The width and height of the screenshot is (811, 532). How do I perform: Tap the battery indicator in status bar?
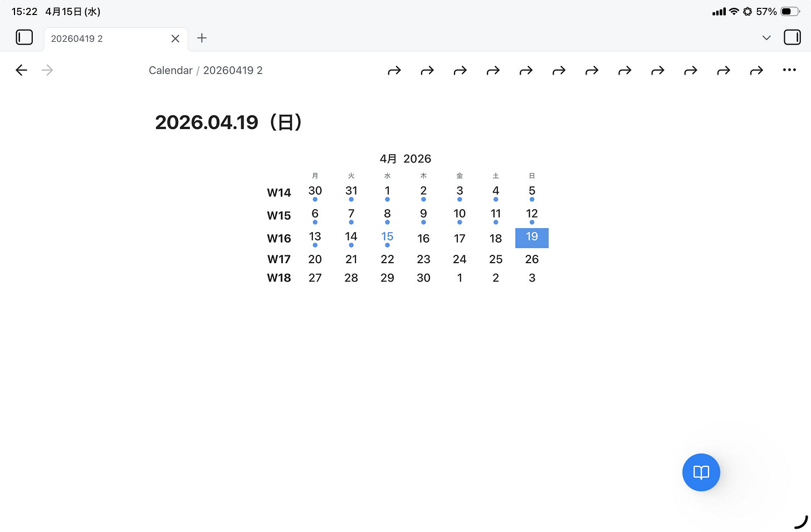pos(790,11)
